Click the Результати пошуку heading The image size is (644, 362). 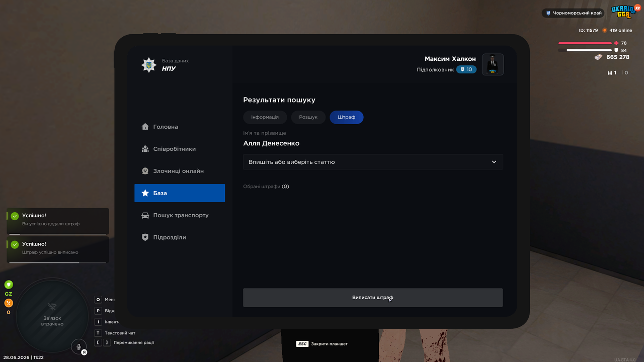(x=279, y=100)
